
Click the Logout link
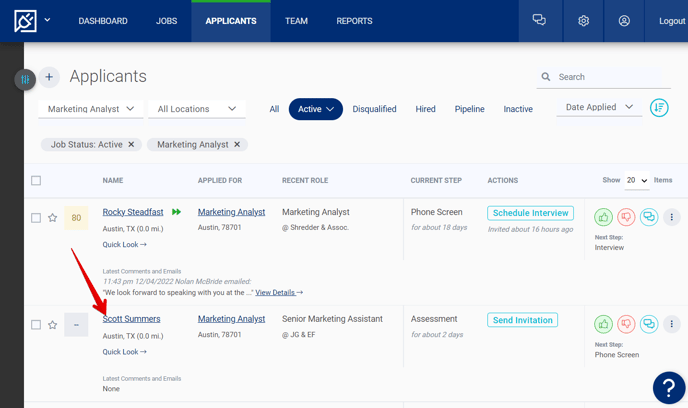click(672, 21)
